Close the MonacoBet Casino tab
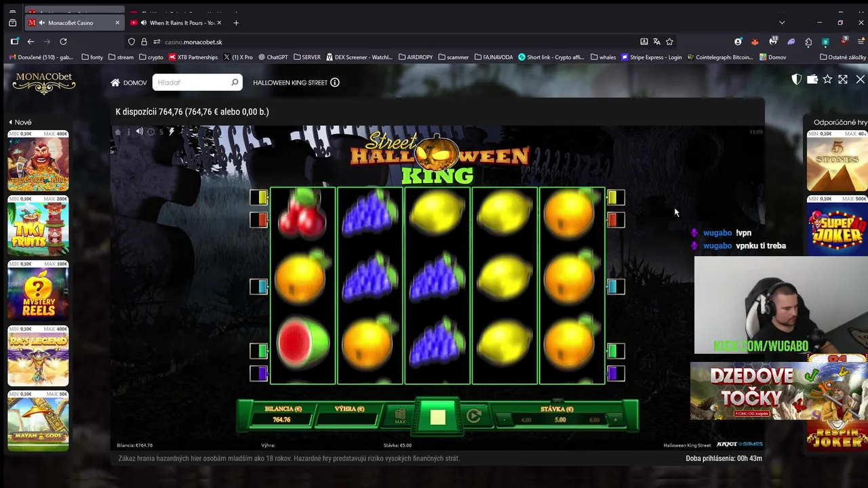The image size is (868, 488). [117, 23]
